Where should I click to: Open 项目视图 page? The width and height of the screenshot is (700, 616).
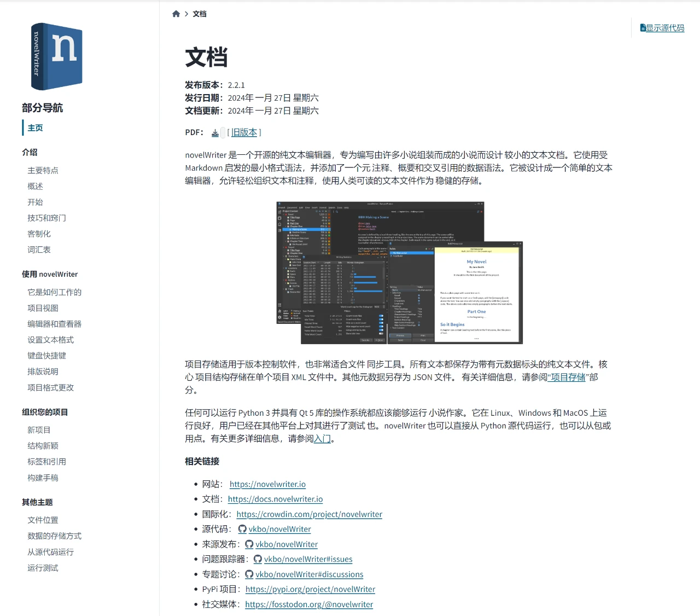coord(43,309)
